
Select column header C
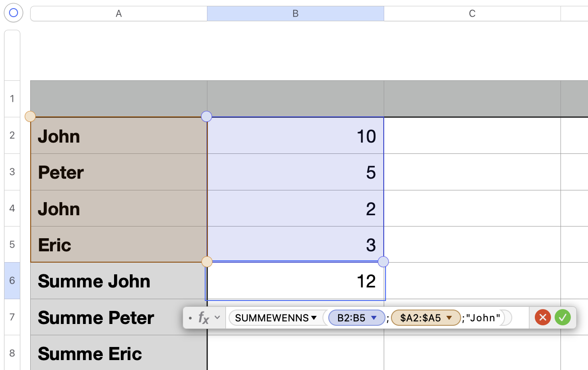472,14
